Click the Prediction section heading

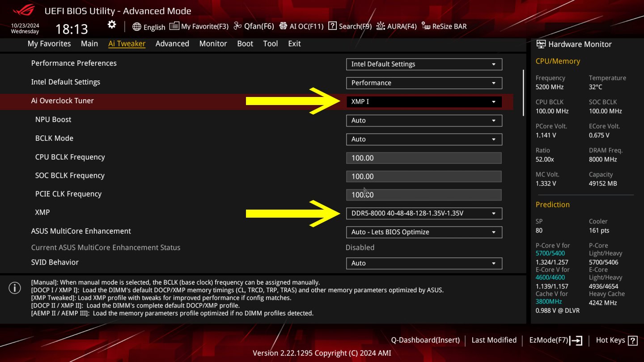[x=553, y=205]
